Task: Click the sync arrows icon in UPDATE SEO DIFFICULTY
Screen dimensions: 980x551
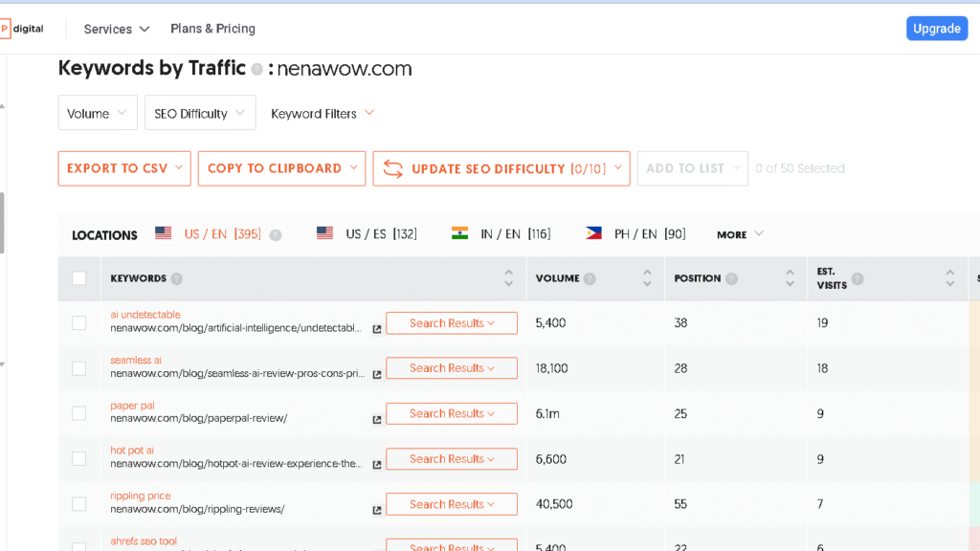Action: 391,166
